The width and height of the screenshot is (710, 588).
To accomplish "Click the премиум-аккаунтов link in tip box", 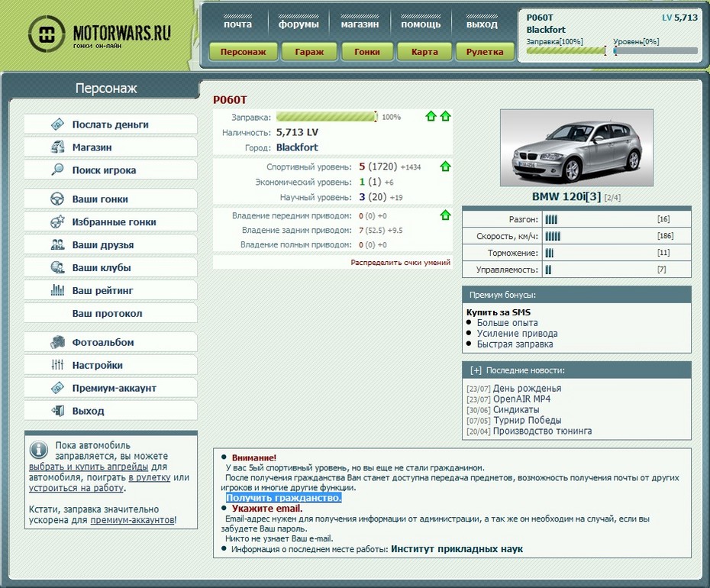I will click(x=132, y=519).
